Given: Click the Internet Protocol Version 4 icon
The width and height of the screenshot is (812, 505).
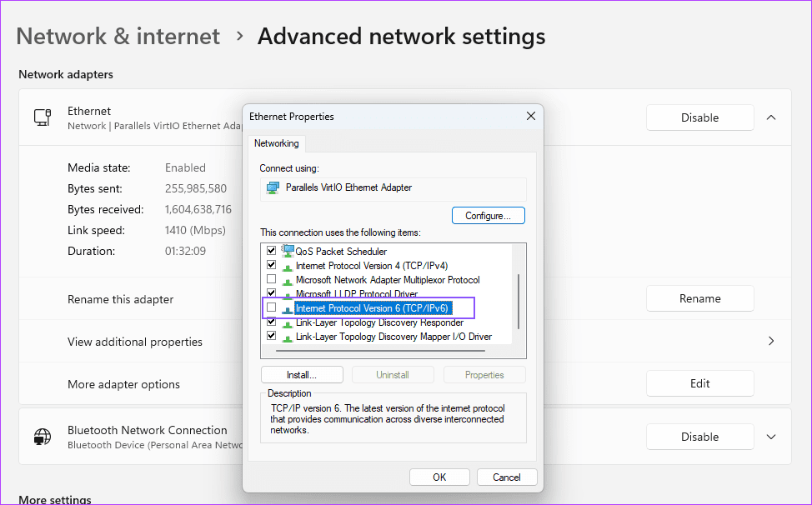Looking at the screenshot, I should (287, 265).
